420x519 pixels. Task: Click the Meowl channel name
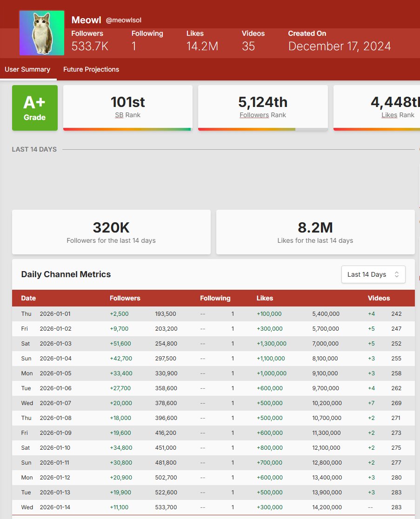(x=86, y=20)
